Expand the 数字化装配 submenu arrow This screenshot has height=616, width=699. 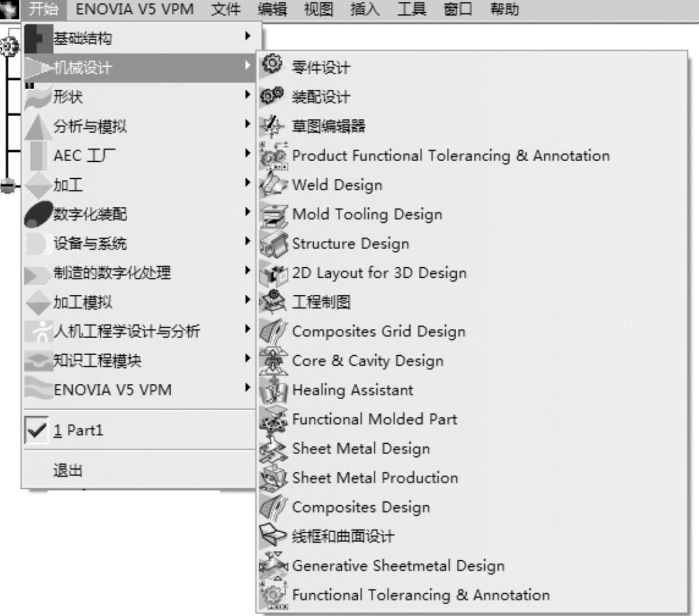247,212
